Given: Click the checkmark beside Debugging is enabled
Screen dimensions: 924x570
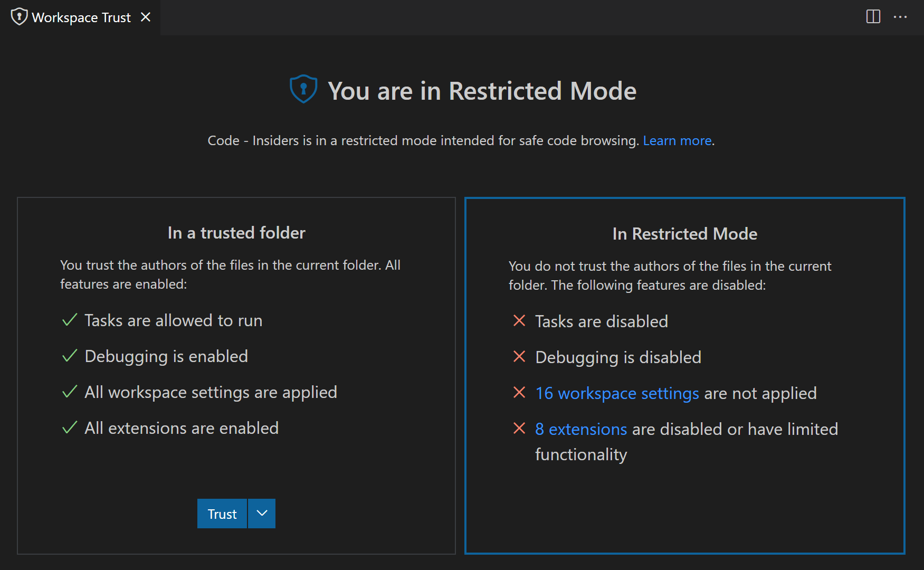Looking at the screenshot, I should click(70, 356).
